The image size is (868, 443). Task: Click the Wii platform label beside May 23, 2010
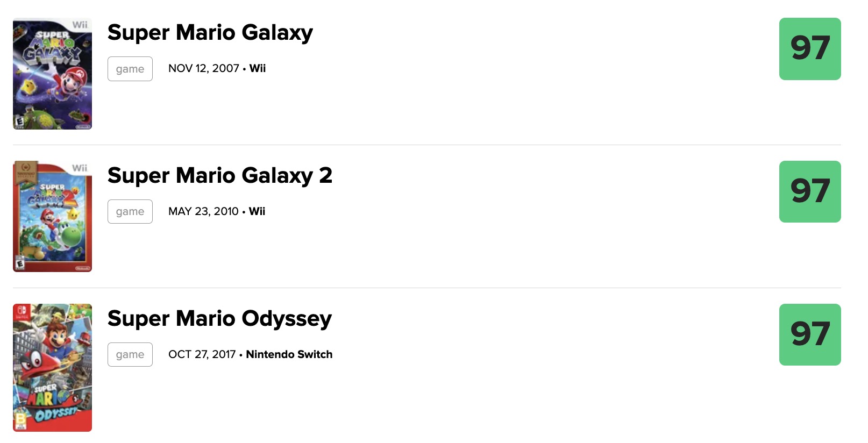(x=257, y=211)
